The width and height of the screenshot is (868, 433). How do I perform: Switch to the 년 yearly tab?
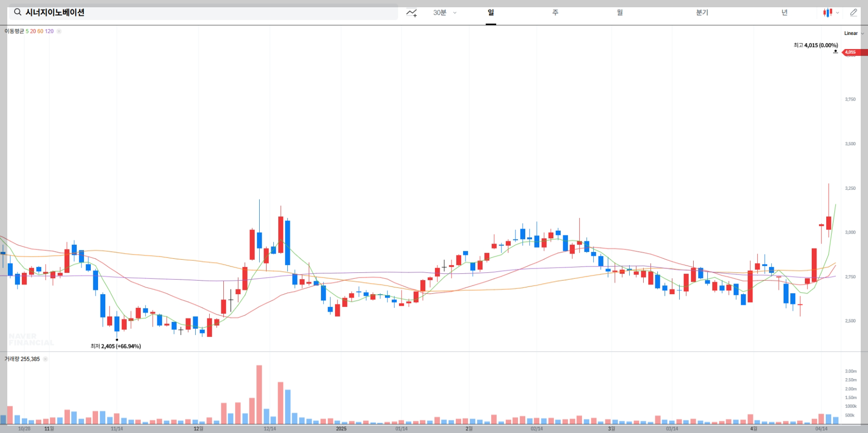click(x=785, y=13)
